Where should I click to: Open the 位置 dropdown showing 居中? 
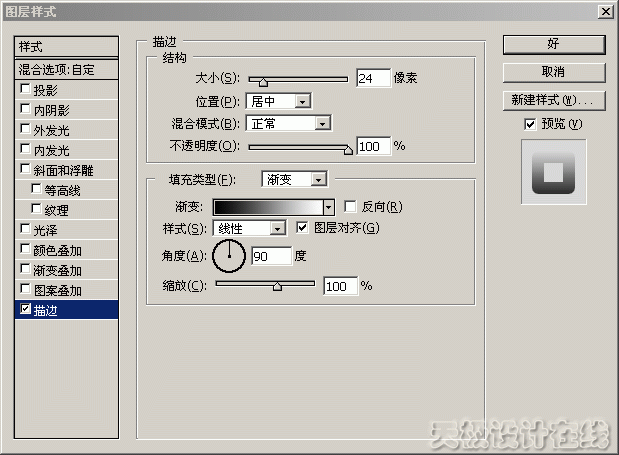click(x=279, y=102)
